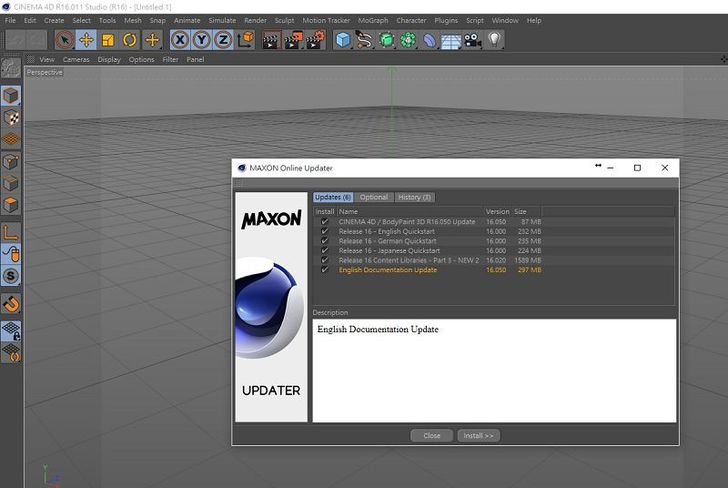Toggle X-axis lock button
Image resolution: width=728 pixels, height=488 pixels.
coord(180,40)
